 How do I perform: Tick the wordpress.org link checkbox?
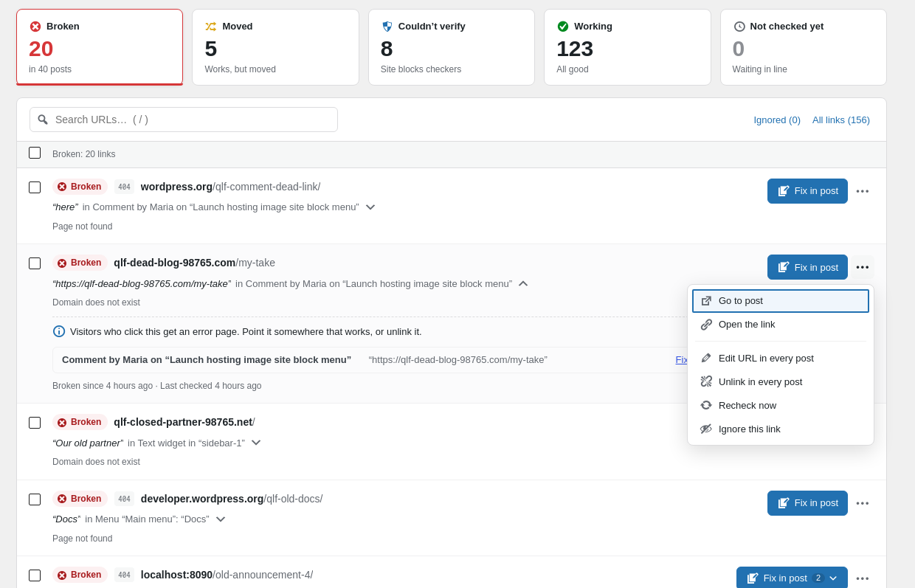(x=35, y=187)
